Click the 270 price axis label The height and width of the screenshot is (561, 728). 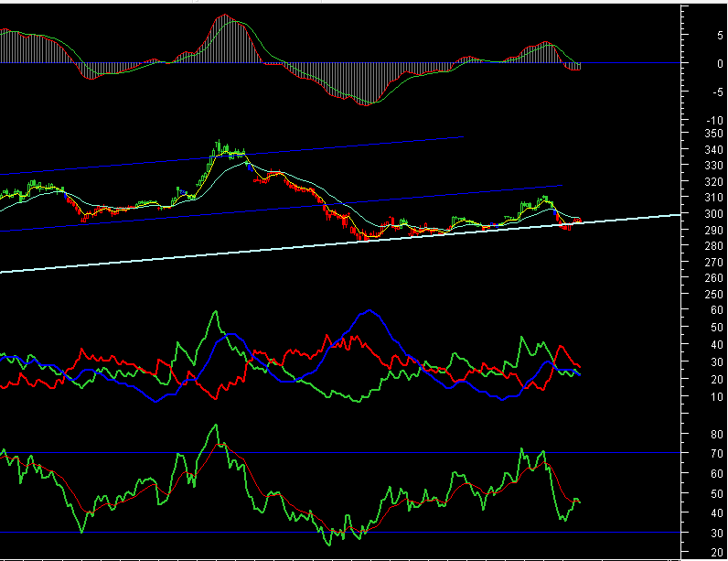point(713,263)
